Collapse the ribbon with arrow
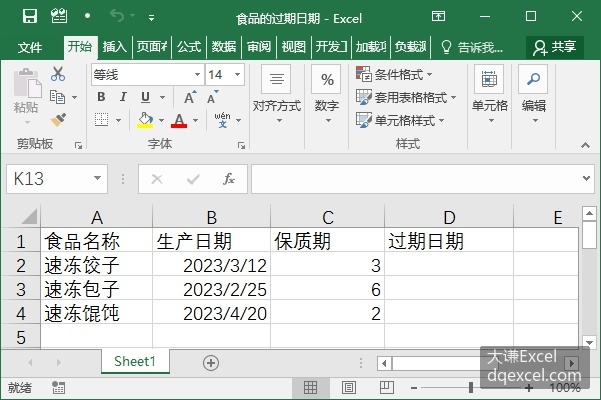601x400 pixels. coord(585,145)
